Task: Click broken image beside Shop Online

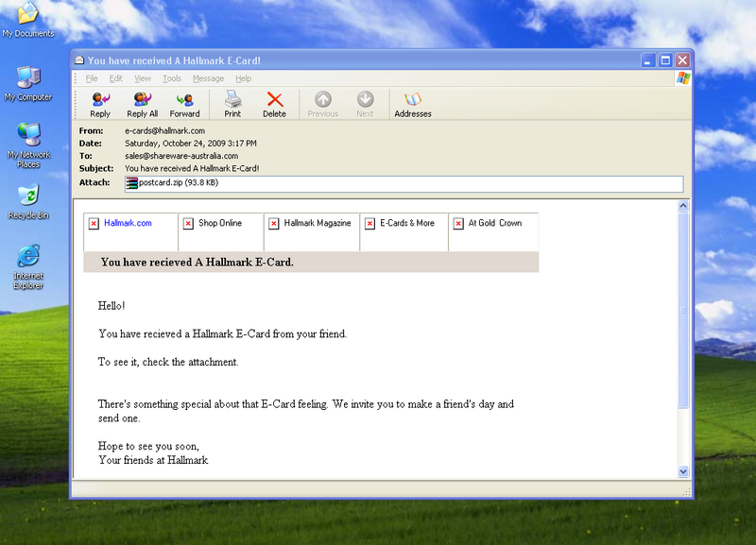Action: click(x=188, y=223)
